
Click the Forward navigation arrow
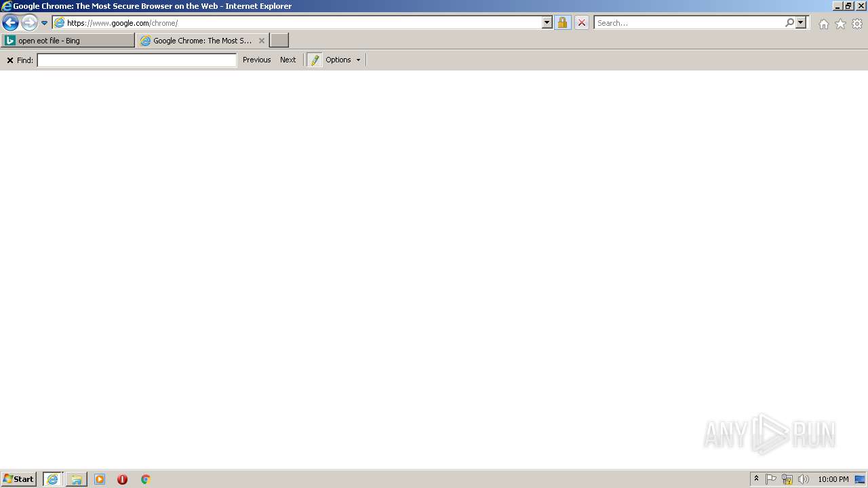point(29,23)
